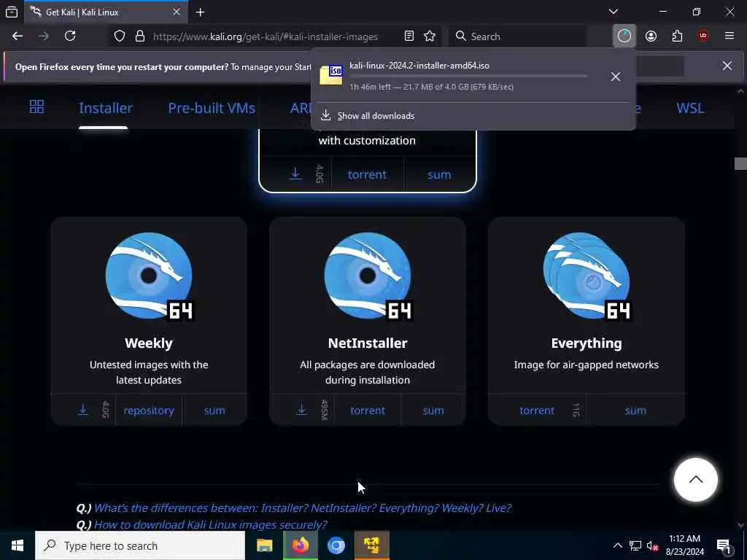Click the red uBlock extension icon
The image size is (747, 560).
(x=703, y=36)
